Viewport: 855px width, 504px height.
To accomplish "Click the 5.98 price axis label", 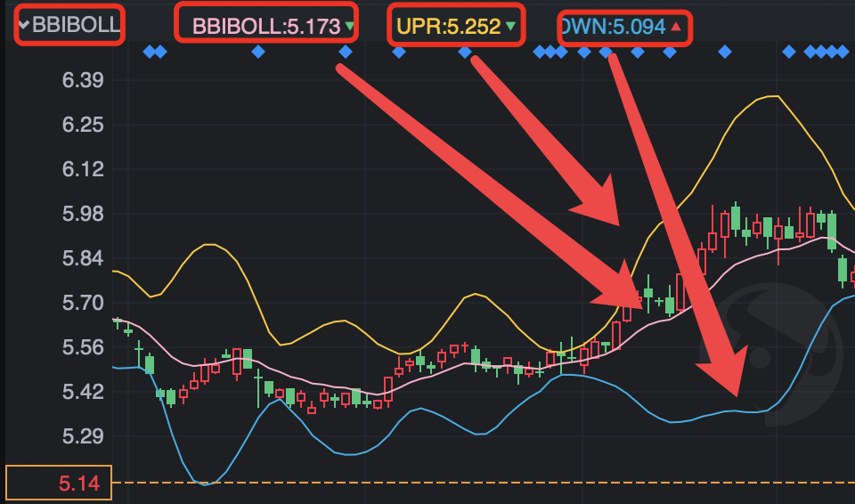I will click(83, 214).
